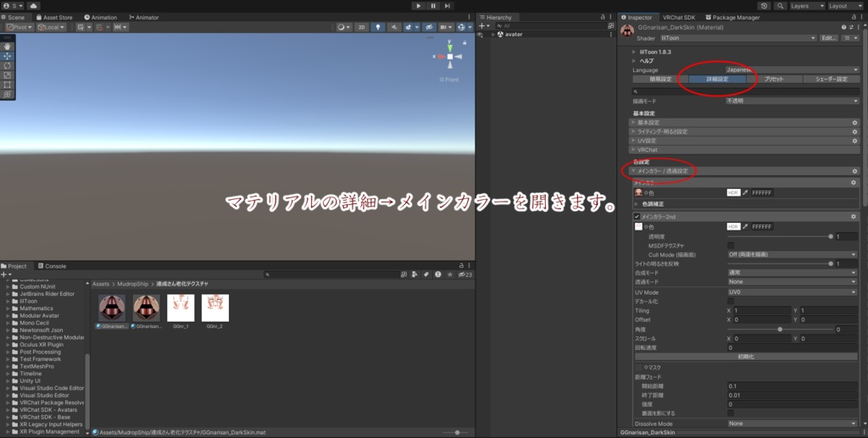This screenshot has height=438, width=868.
Task: Click the global search magnifier icon
Action: (780, 6)
